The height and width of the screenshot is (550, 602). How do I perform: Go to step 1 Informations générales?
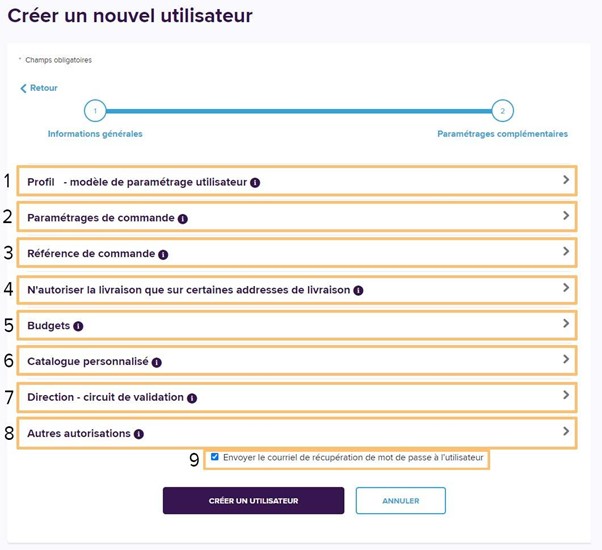click(94, 111)
